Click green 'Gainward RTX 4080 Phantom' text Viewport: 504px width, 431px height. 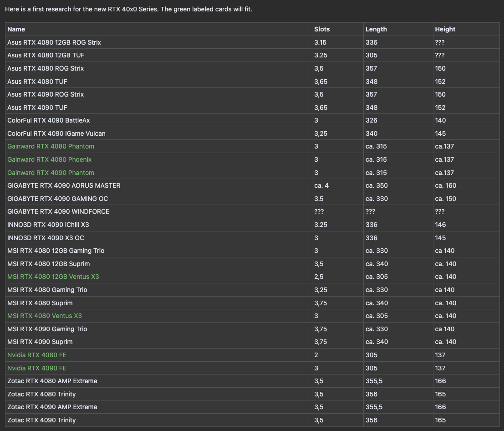pyautogui.click(x=51, y=146)
